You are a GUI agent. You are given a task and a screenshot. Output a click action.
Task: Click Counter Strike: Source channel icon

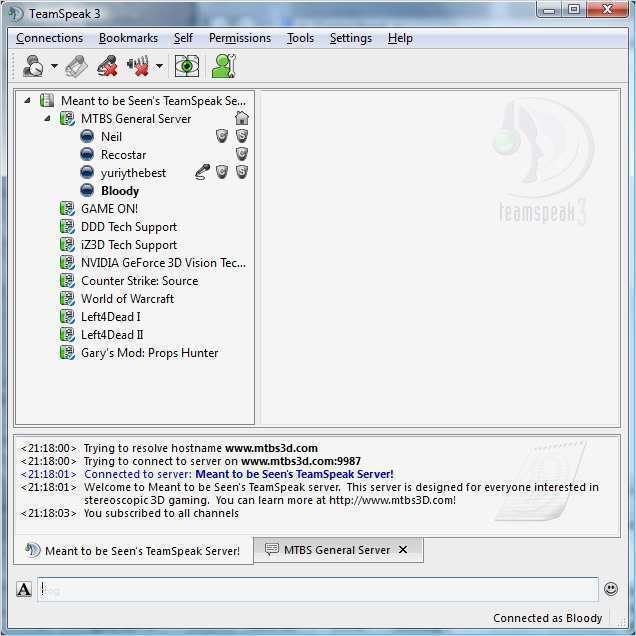click(x=67, y=280)
